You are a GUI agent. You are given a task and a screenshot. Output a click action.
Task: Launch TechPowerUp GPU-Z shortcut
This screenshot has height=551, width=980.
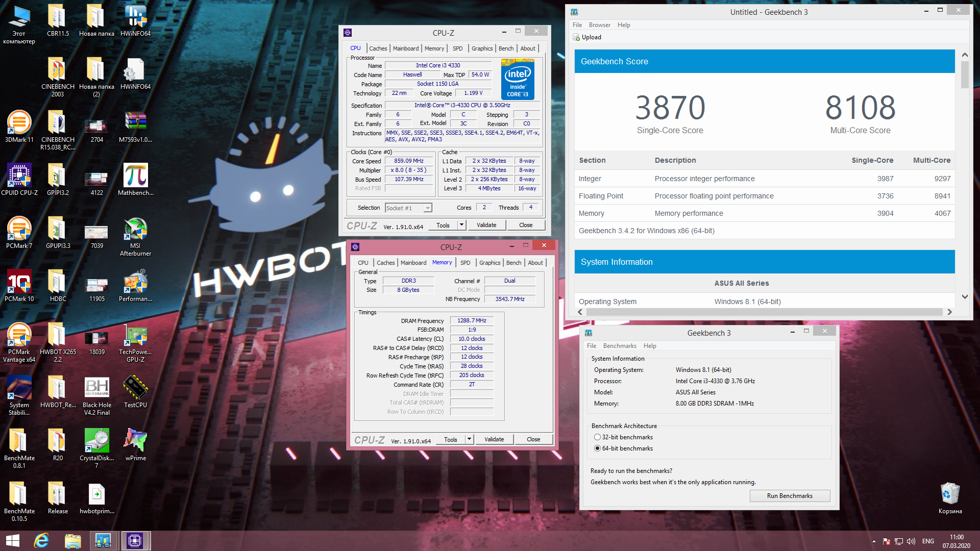pyautogui.click(x=135, y=343)
